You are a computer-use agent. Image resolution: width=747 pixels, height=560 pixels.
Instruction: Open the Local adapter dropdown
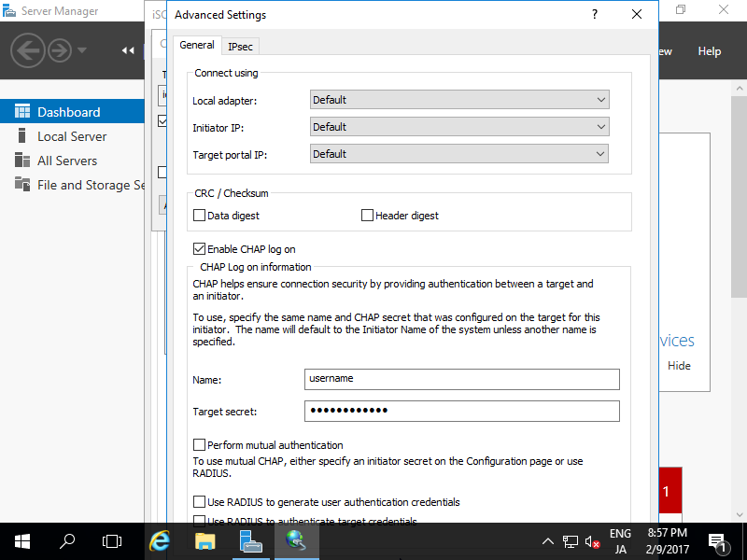(x=459, y=100)
